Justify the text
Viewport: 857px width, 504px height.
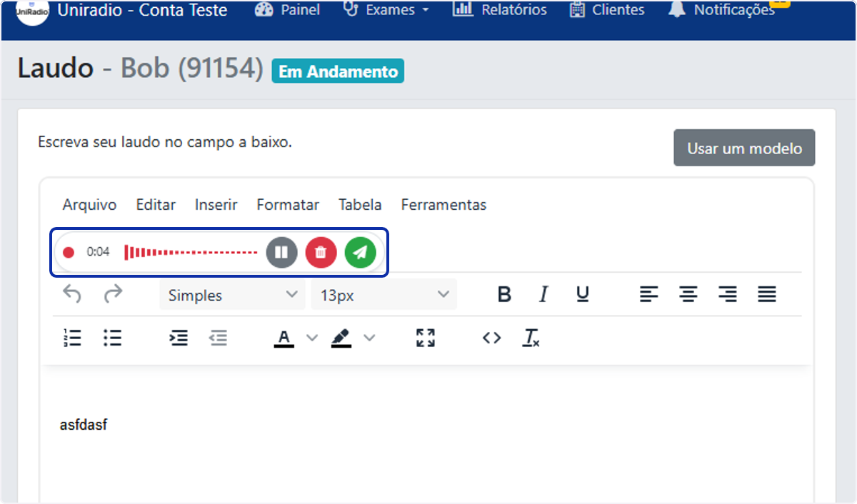point(767,294)
